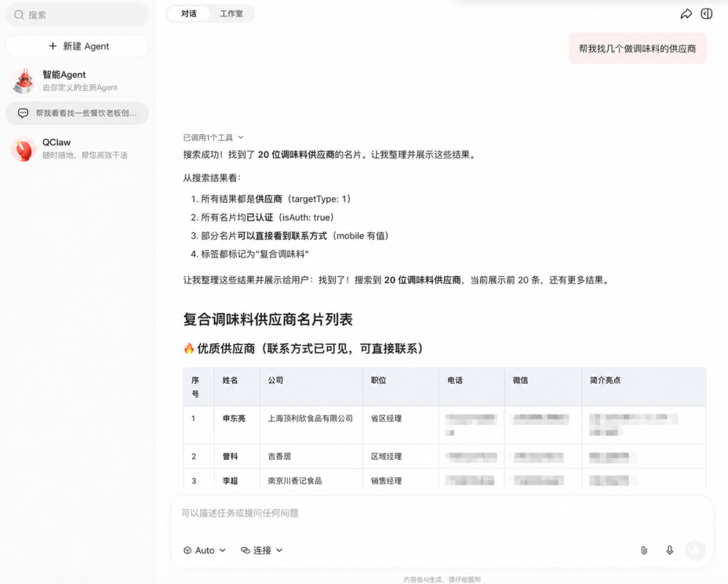Click the attachment paperclip icon
The width and height of the screenshot is (728, 584).
click(644, 550)
